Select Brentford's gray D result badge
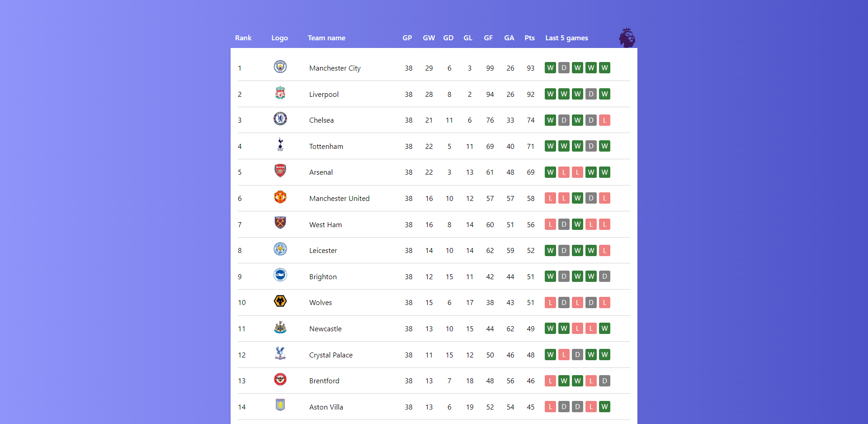Screen dimensions: 868x424 coord(604,381)
